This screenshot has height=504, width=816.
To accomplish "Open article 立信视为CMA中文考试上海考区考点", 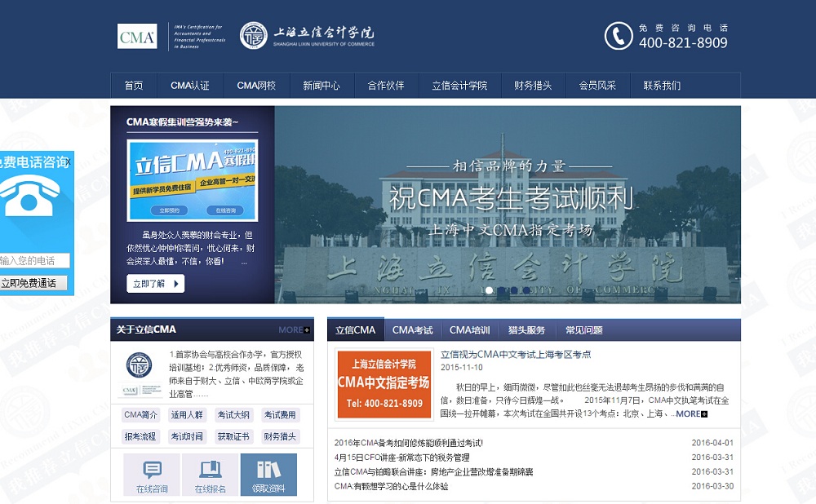I will click(516, 355).
